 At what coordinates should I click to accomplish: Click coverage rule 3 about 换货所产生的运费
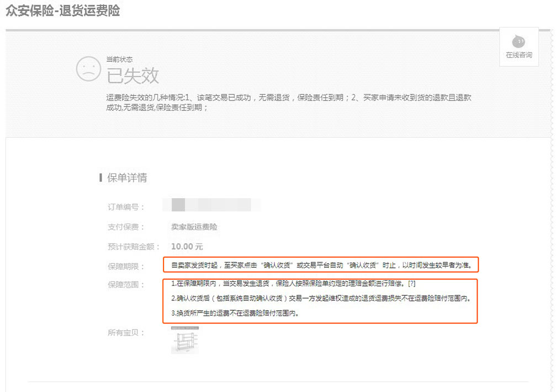coord(235,313)
